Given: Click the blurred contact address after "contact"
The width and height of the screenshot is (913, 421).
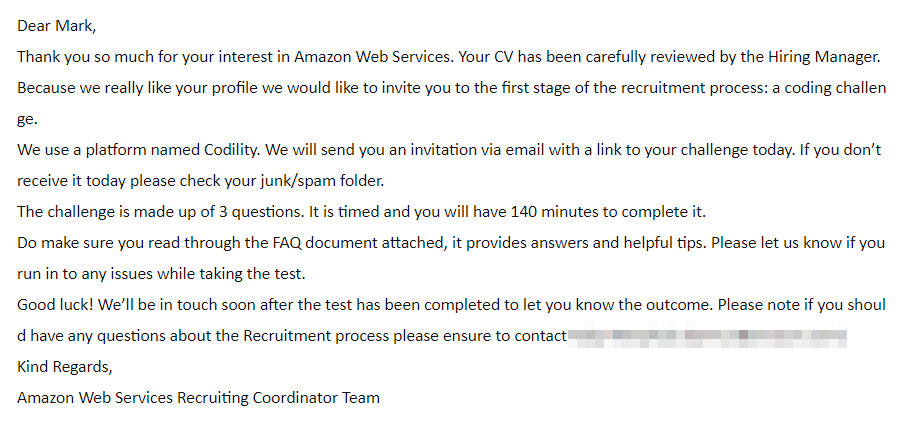Looking at the screenshot, I should (x=707, y=336).
